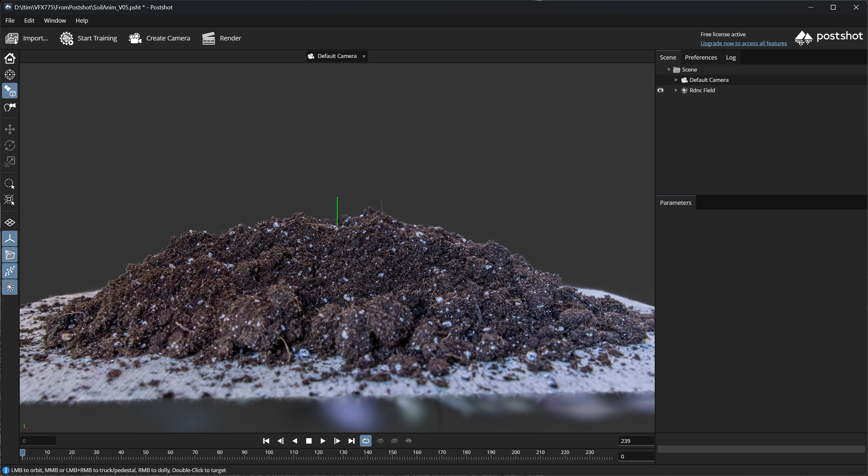Toggle Rdnc Field visibility eye
Viewport: 868px width, 476px height.
[661, 90]
